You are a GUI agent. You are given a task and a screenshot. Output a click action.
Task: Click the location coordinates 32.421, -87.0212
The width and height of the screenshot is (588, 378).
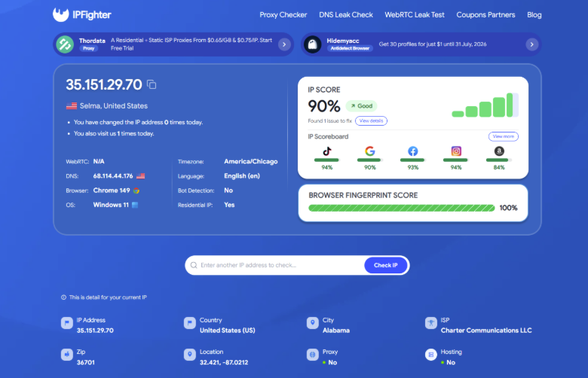pos(224,363)
